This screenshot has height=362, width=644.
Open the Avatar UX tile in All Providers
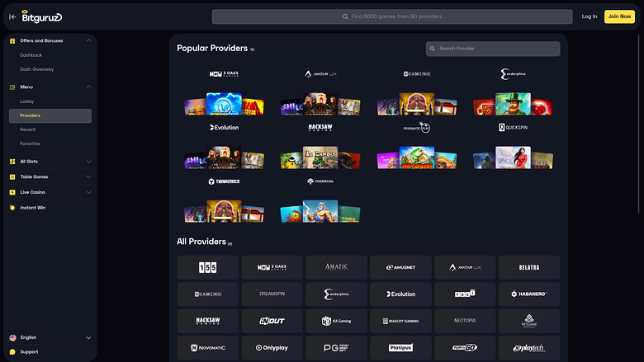pyautogui.click(x=465, y=267)
